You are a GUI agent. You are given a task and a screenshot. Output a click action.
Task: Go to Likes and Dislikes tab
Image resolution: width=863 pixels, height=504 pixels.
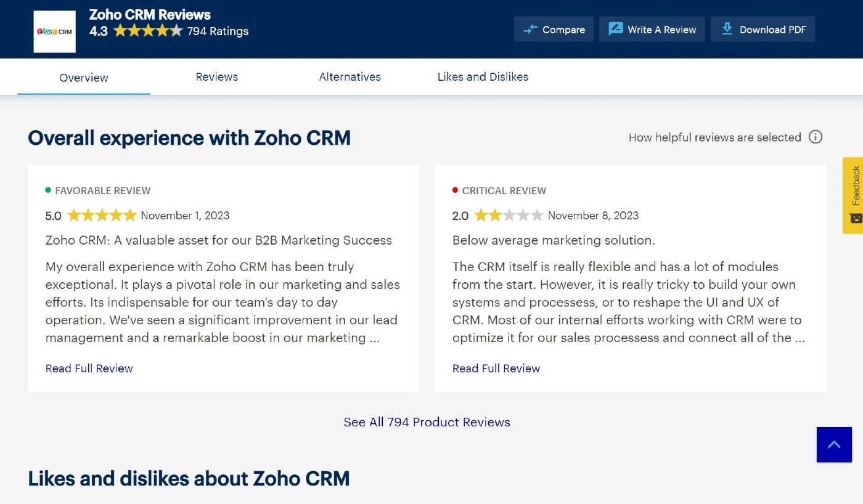(x=483, y=77)
